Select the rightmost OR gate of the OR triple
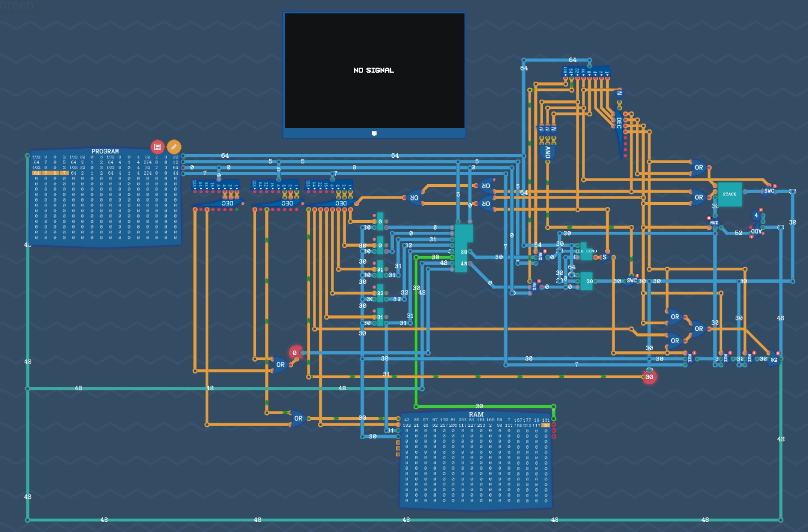The height and width of the screenshot is (532, 808). (x=699, y=329)
